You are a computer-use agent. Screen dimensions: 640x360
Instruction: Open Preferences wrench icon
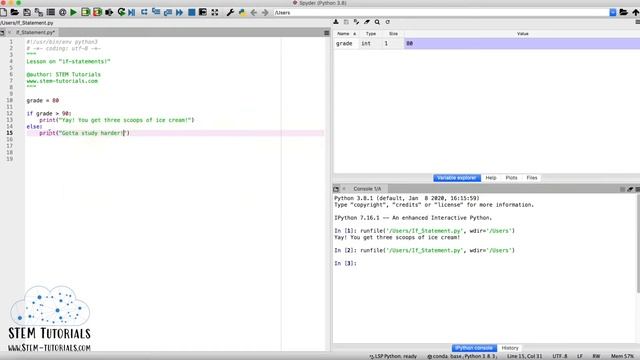point(230,13)
